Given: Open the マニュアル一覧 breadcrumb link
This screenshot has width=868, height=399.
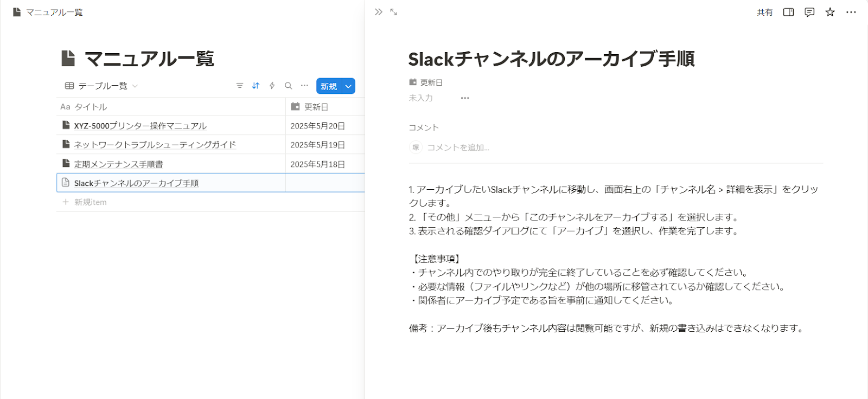Looking at the screenshot, I should 54,12.
